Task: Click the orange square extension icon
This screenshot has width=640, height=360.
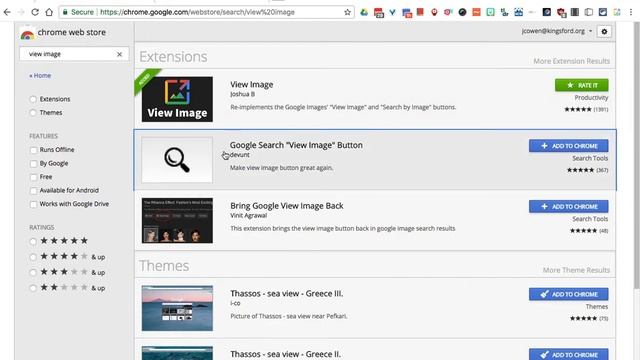Action: click(476, 12)
